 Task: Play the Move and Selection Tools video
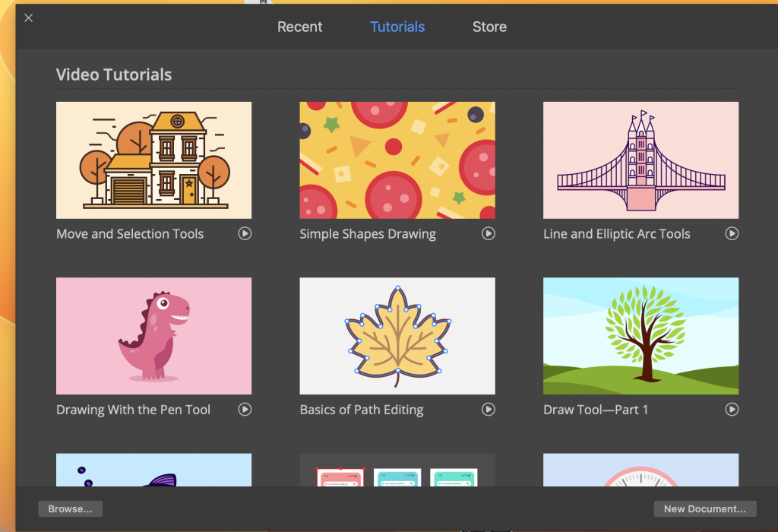tap(245, 233)
